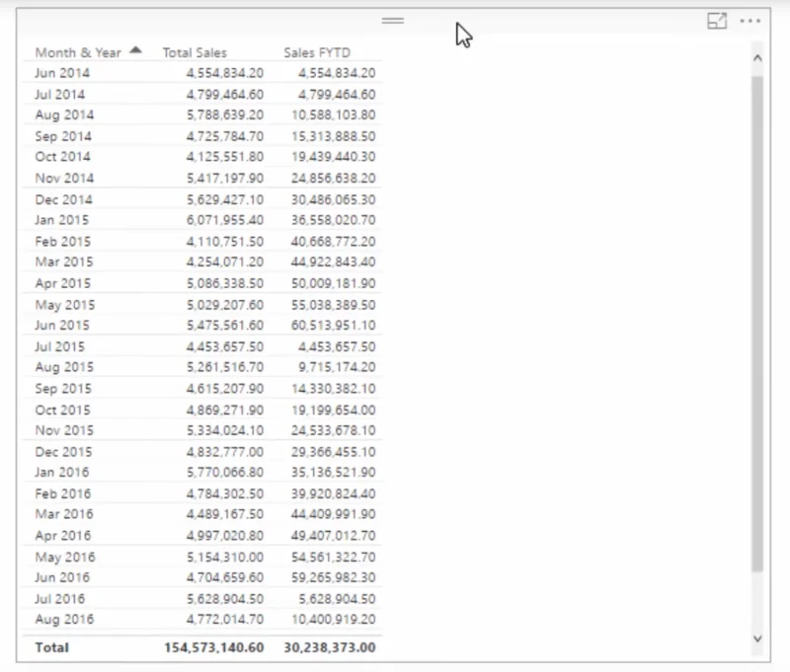The image size is (790, 672).
Task: Click Sales FYTD total 30,238,373.00
Action: click(x=330, y=647)
